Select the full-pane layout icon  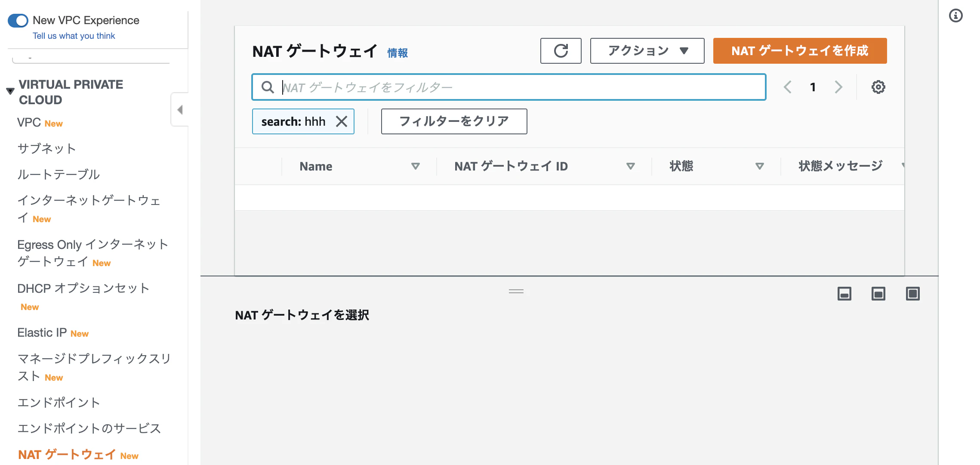[x=912, y=294]
